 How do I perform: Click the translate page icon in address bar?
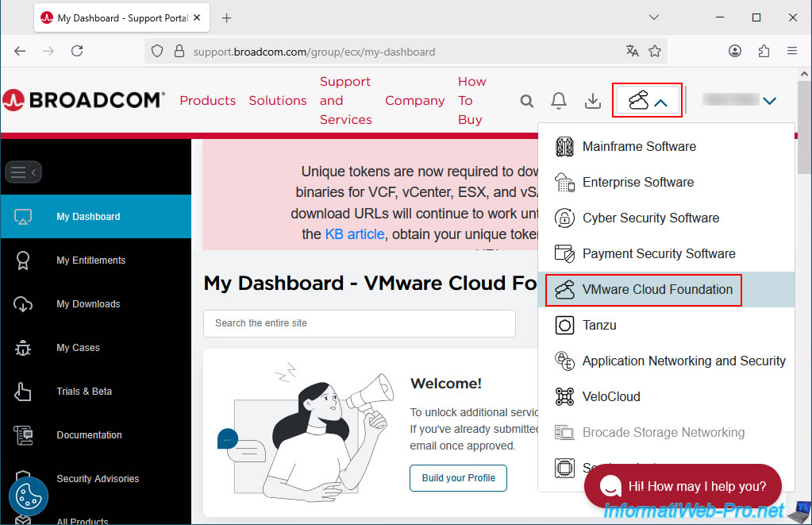click(x=632, y=51)
